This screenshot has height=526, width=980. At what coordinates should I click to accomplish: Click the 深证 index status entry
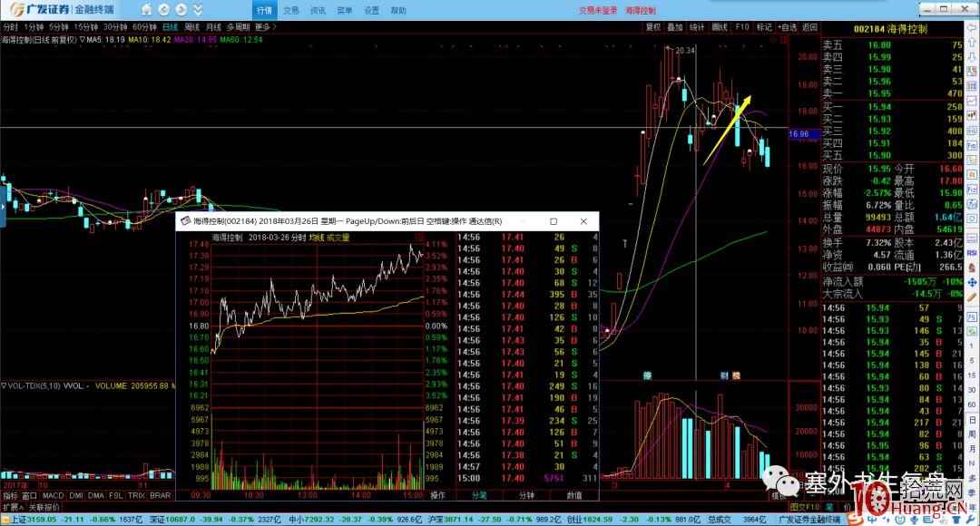tap(215, 519)
